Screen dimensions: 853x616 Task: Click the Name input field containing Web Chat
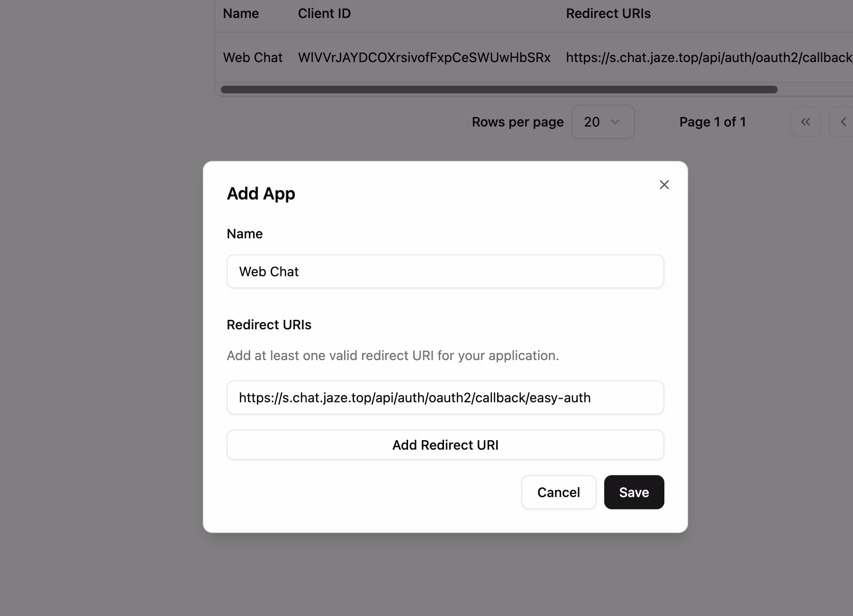pyautogui.click(x=445, y=272)
